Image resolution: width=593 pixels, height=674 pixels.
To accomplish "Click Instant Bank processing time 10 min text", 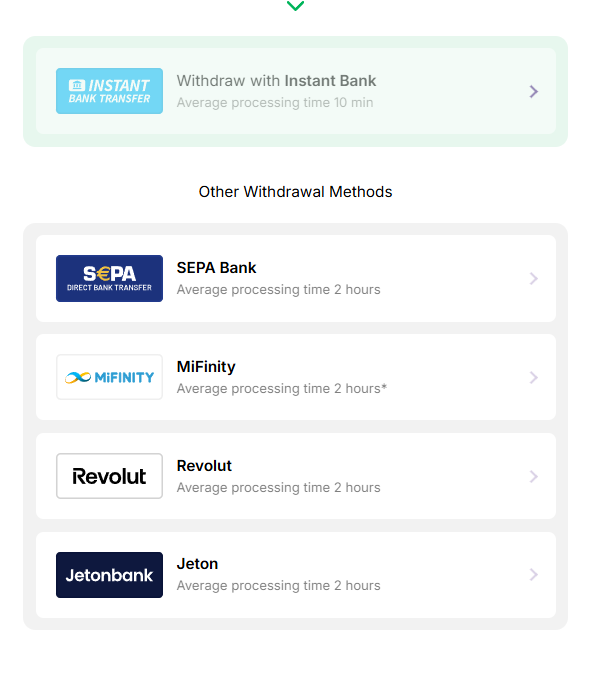I will pyautogui.click(x=275, y=103).
